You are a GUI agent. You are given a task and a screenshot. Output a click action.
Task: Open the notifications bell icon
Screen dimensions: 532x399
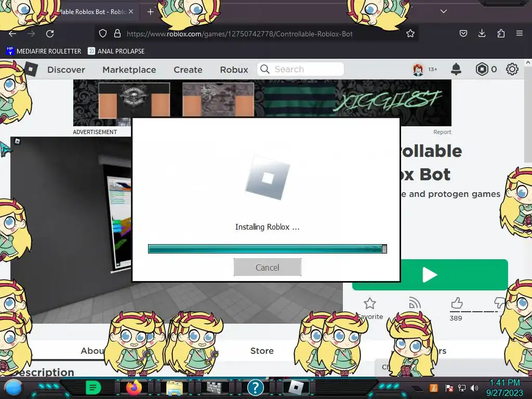pyautogui.click(x=456, y=69)
